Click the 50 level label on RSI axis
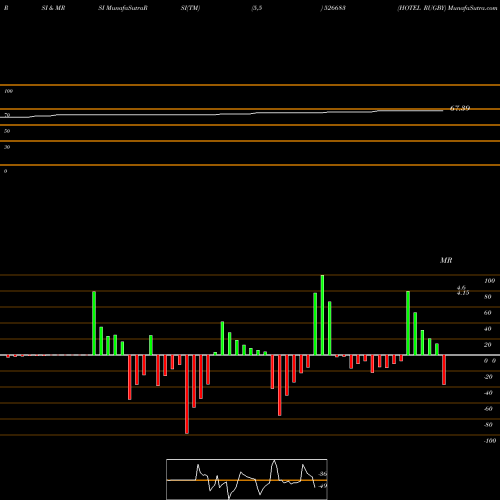The width and height of the screenshot is (500, 500). point(7,131)
